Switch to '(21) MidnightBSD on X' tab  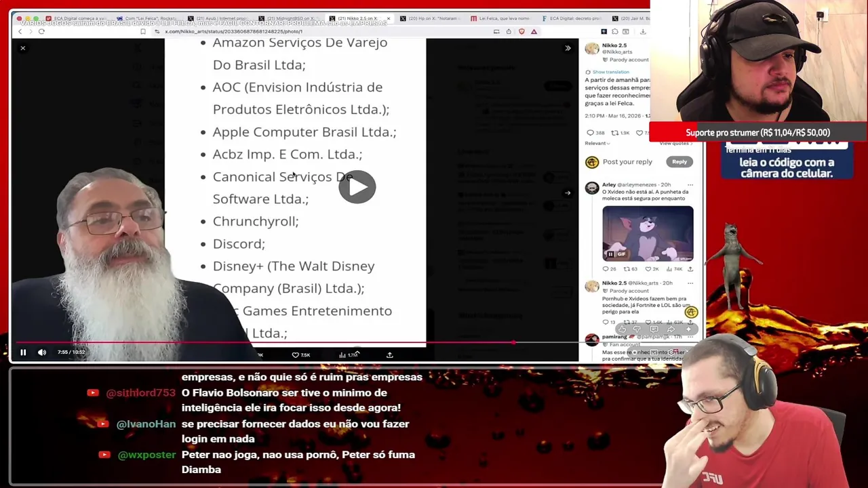[x=289, y=18]
